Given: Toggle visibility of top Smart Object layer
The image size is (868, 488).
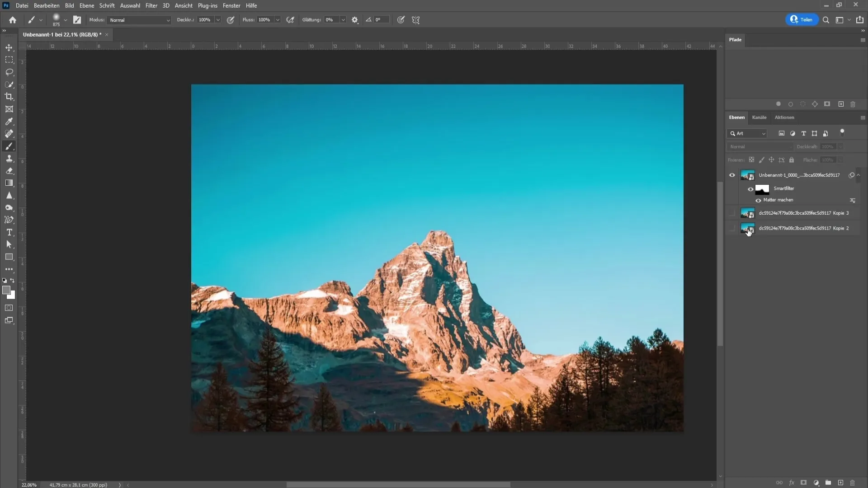Looking at the screenshot, I should tap(732, 174).
